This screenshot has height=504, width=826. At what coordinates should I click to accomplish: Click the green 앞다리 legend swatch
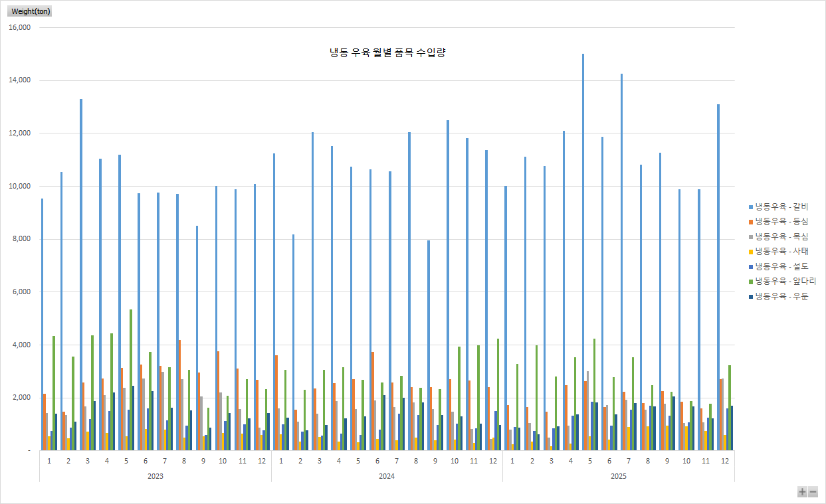(x=750, y=282)
